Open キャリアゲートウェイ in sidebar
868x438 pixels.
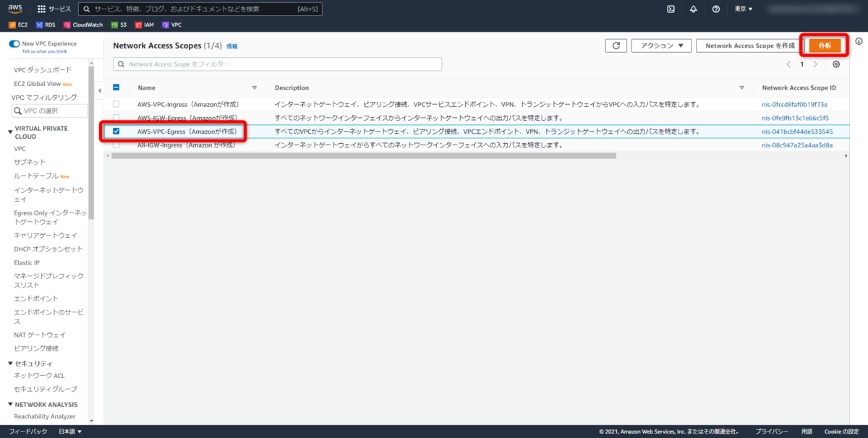[x=46, y=235]
